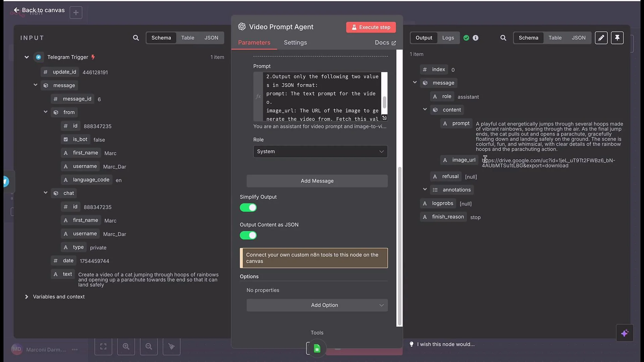Click the lightbulb feedback icon

(x=412, y=344)
